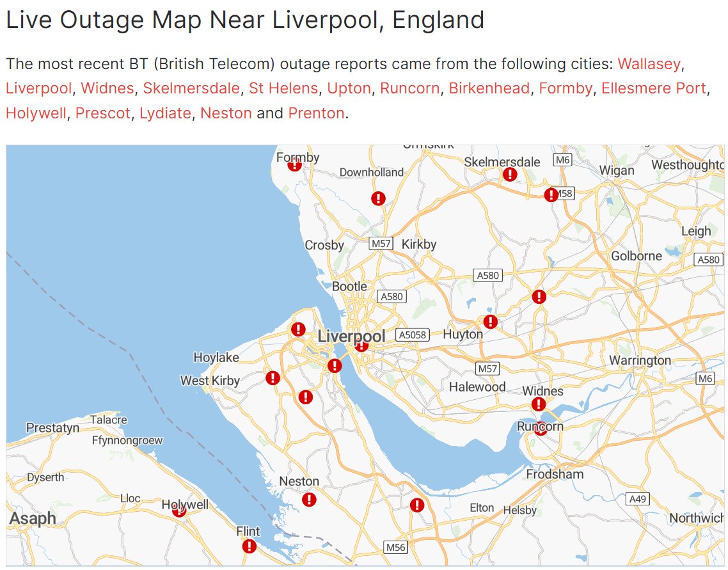Select the outage marker south of Birkenhead, inland

(x=306, y=397)
